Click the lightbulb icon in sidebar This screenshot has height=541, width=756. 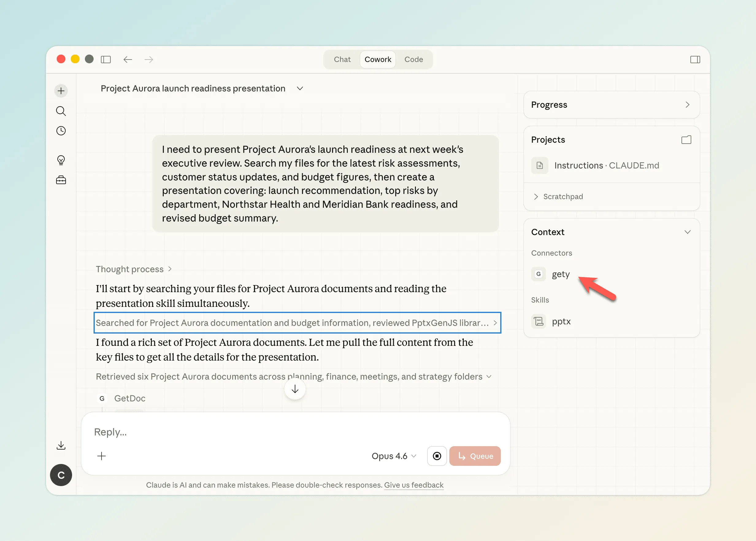click(61, 160)
